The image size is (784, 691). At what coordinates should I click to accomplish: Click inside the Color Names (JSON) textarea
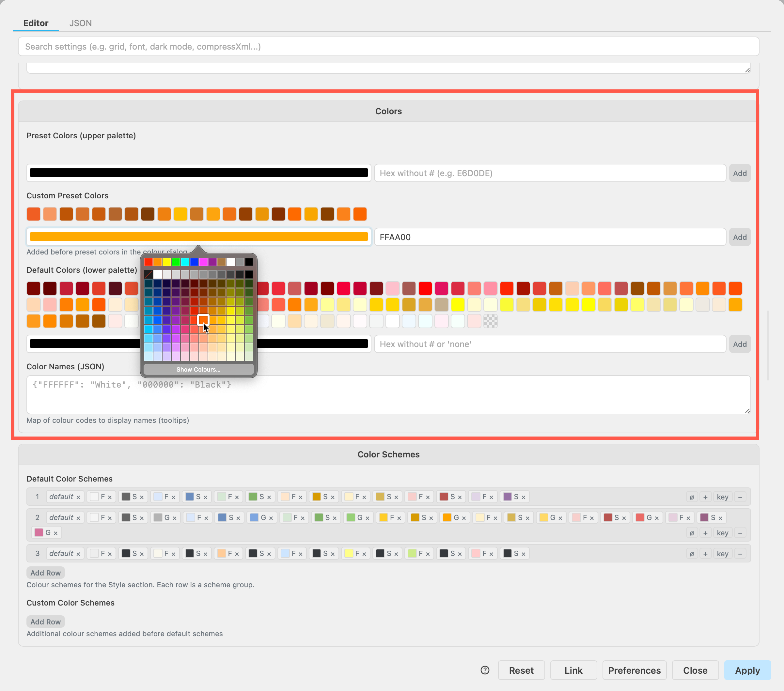point(388,394)
